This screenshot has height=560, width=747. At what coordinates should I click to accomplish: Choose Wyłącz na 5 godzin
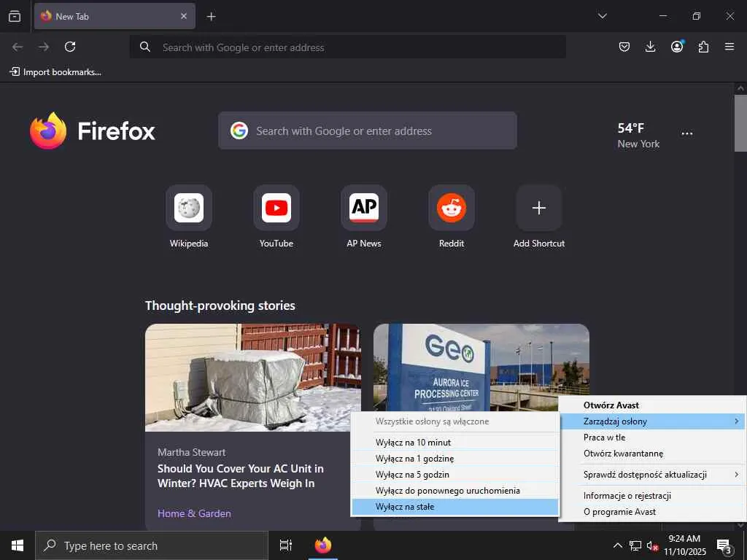(x=455, y=475)
